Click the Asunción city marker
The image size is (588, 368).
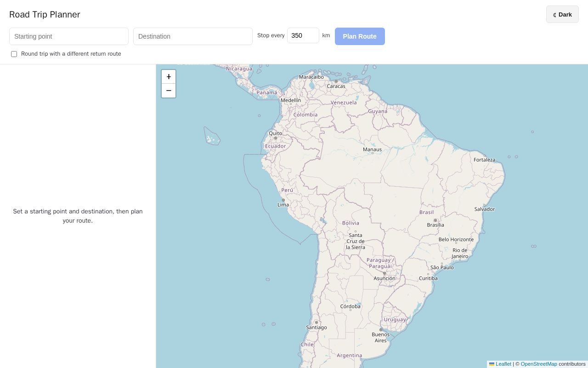384,273
